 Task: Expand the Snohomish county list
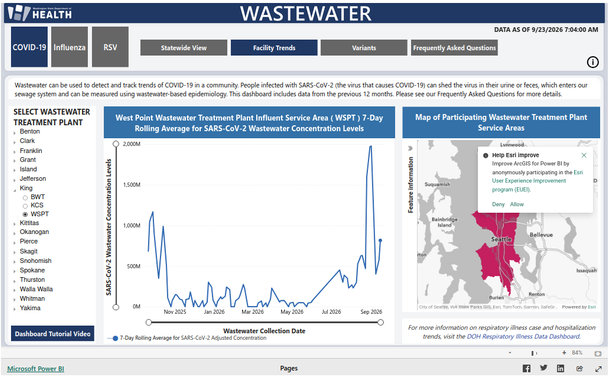(x=14, y=261)
